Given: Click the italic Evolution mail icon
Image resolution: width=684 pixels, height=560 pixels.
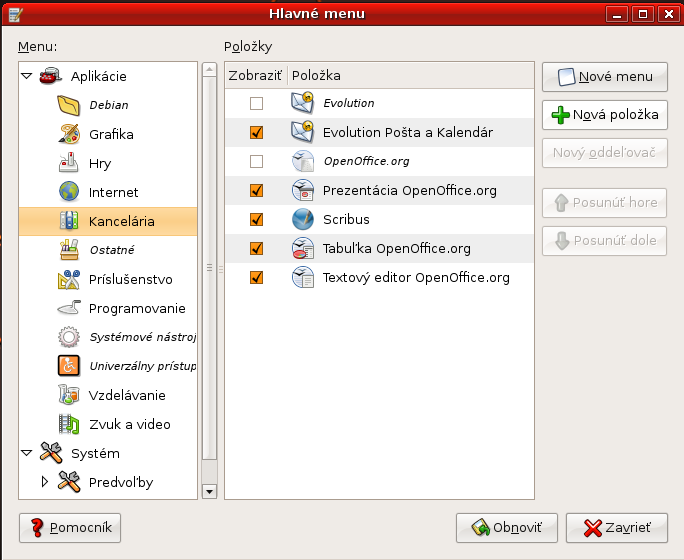Looking at the screenshot, I should click(303, 103).
